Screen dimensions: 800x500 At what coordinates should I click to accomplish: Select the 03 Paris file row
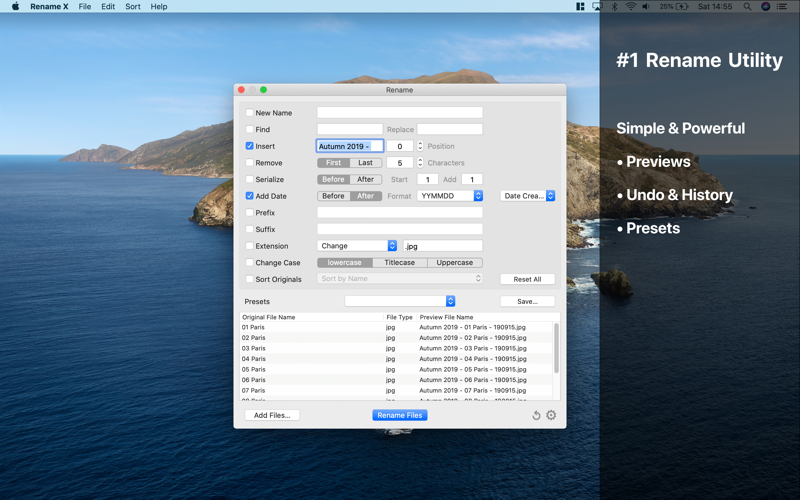(396, 348)
